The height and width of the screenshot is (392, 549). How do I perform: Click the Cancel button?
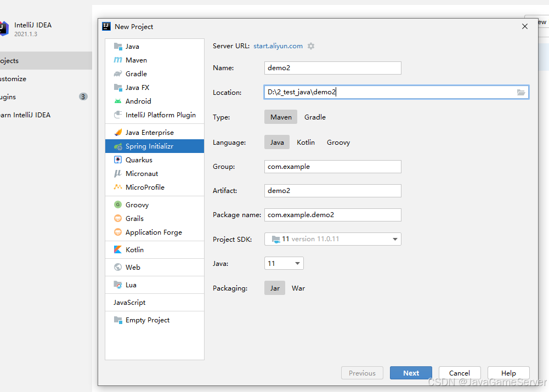[x=460, y=373]
